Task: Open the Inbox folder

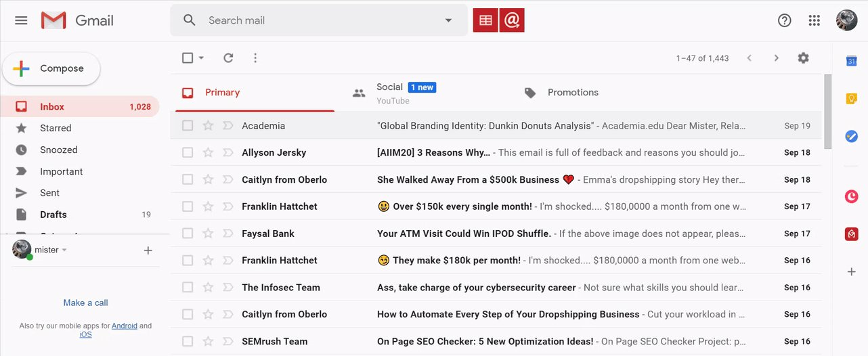Action: point(80,106)
